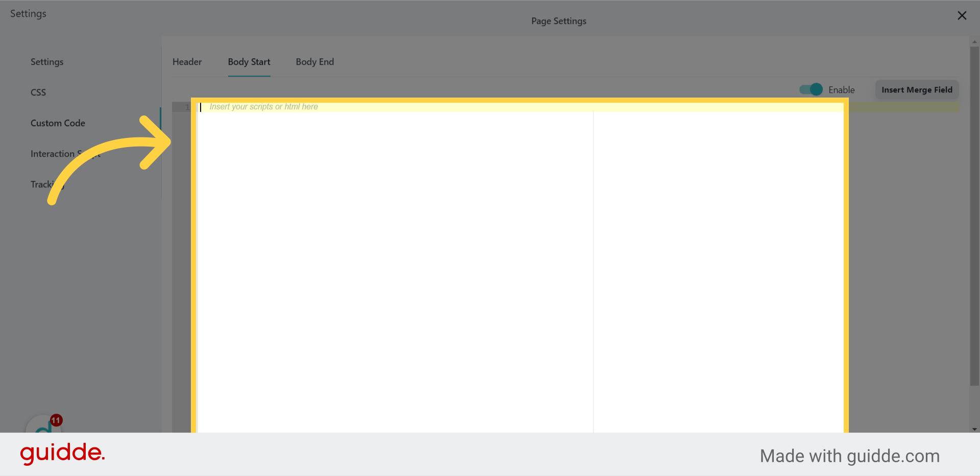Screen dimensions: 980x476
Task: Close the Page Settings dialog
Action: pos(962,16)
